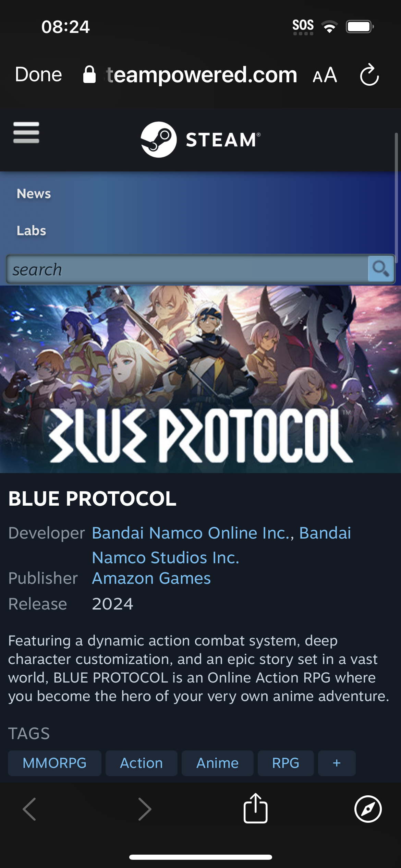This screenshot has height=868, width=401.
Task: Tap the Steam logo
Action: point(200,140)
